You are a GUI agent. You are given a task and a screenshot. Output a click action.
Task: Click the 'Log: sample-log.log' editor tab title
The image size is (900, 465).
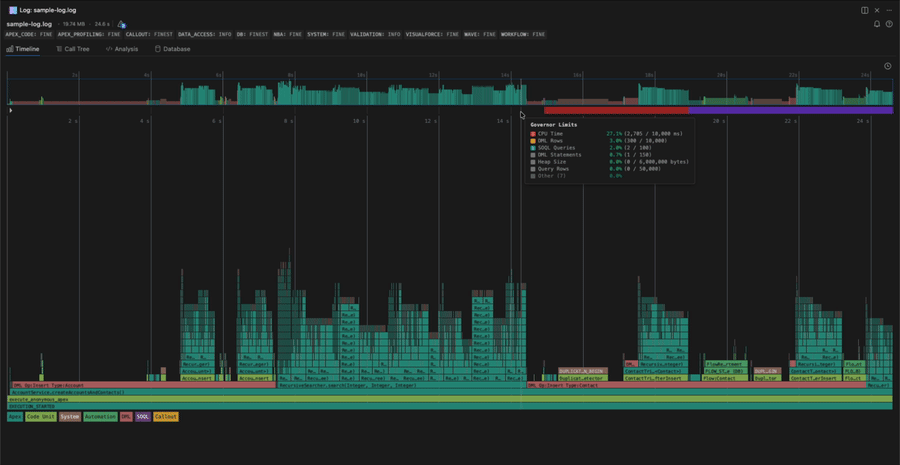48,10
